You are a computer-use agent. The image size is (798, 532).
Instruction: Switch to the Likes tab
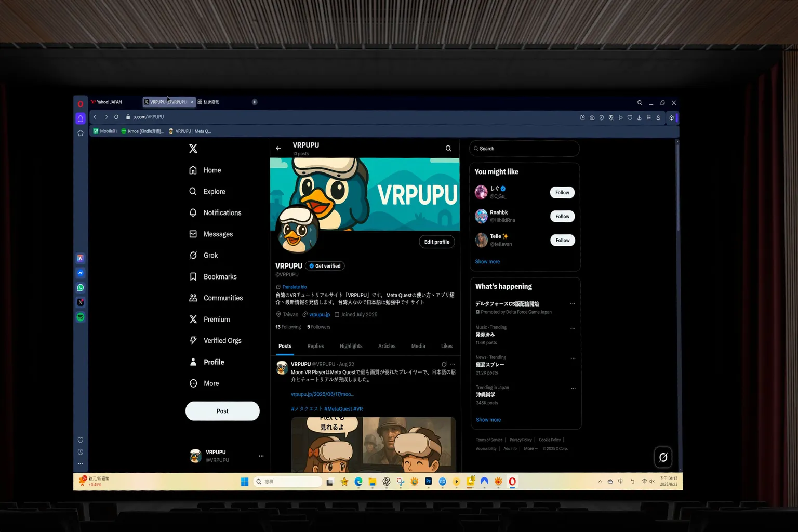[x=447, y=346]
